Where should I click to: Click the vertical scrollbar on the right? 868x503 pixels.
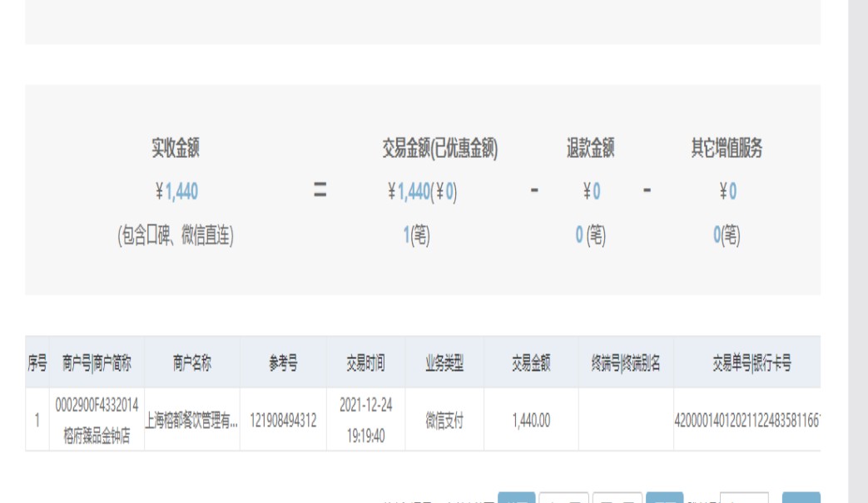click(857, 249)
